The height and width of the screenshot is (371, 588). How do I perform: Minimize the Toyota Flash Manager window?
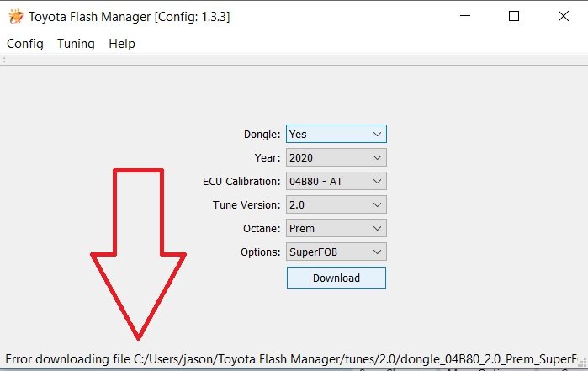click(x=465, y=16)
